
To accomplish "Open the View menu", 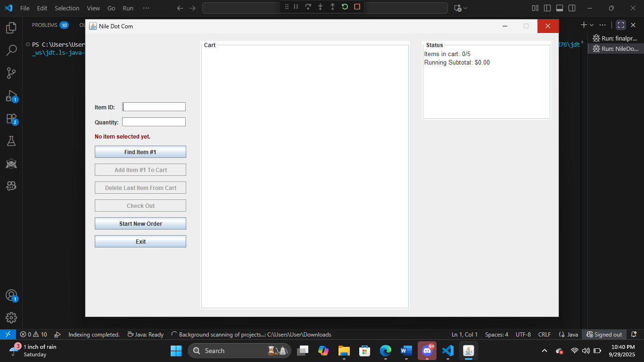I will coord(93,8).
